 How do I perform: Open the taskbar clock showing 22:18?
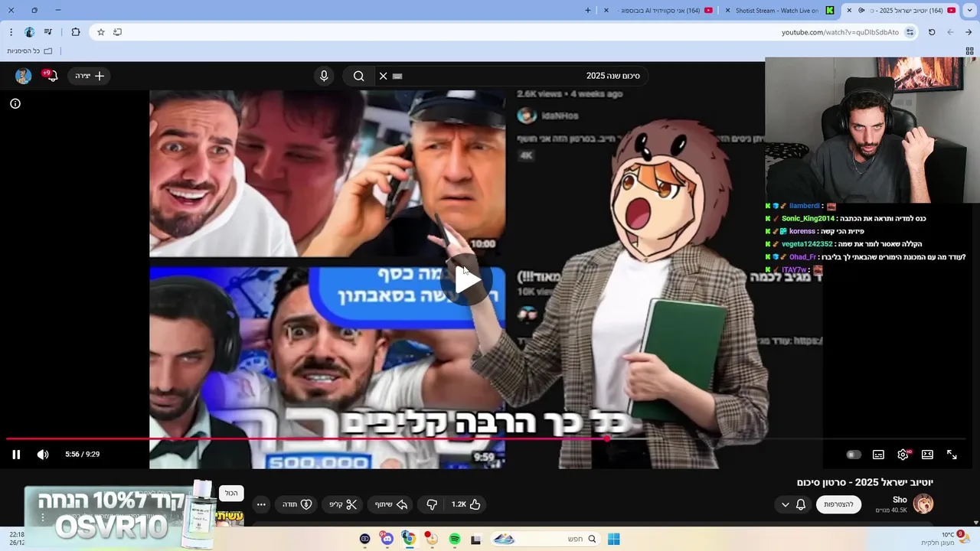(x=17, y=539)
